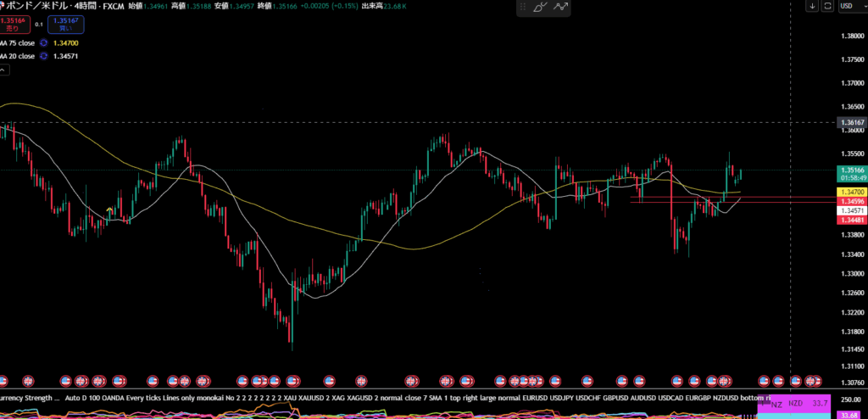Click the Currency Strength indicator legend text

(30, 397)
